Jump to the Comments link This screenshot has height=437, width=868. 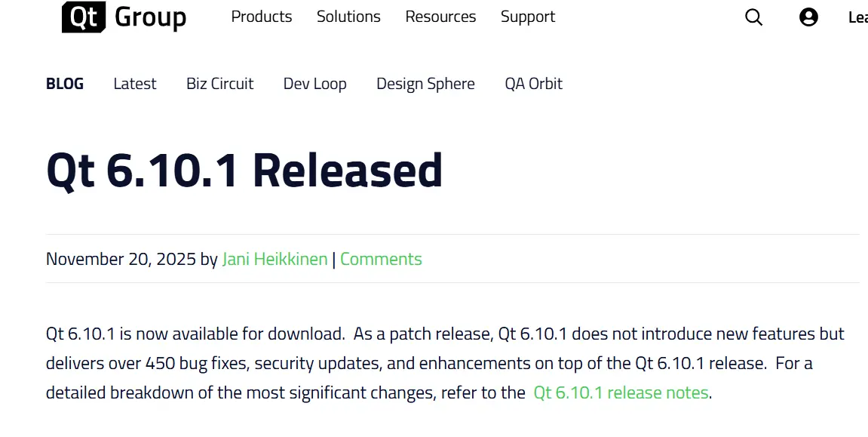(381, 259)
